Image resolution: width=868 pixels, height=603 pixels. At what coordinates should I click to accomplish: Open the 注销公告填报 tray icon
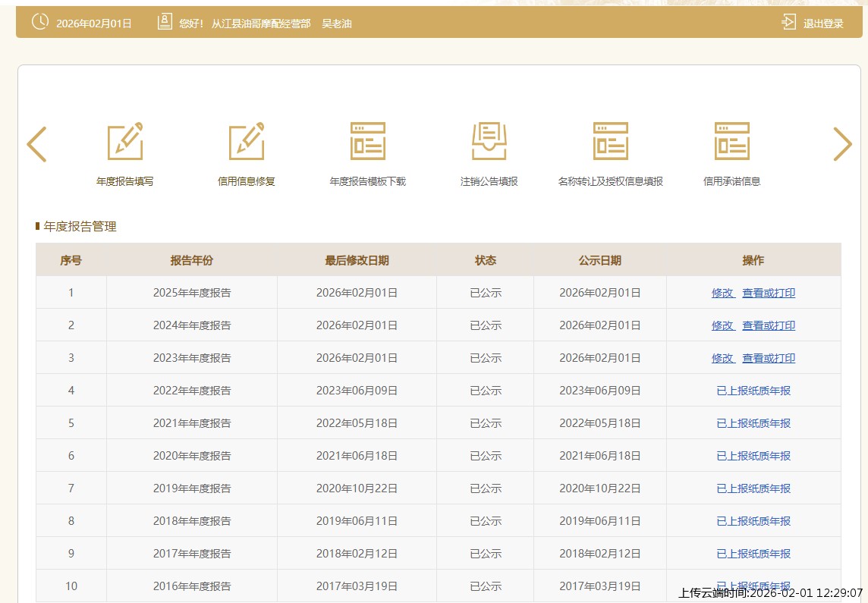point(489,142)
